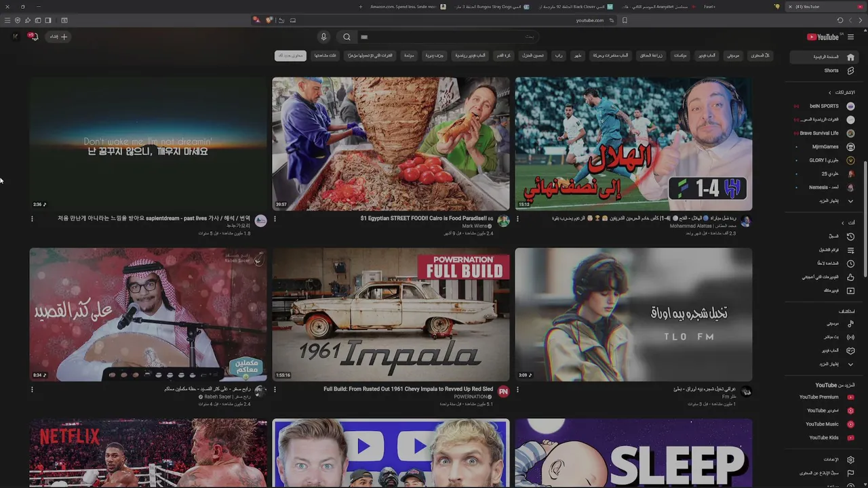
Task: Select the 'موسيقى' (Music) filter chip
Action: tap(733, 56)
